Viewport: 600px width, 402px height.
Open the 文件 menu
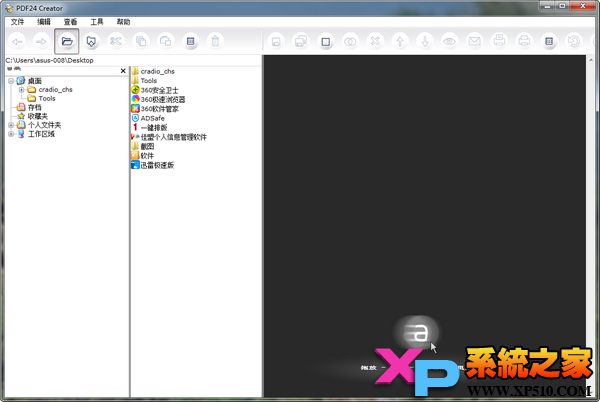pyautogui.click(x=17, y=22)
